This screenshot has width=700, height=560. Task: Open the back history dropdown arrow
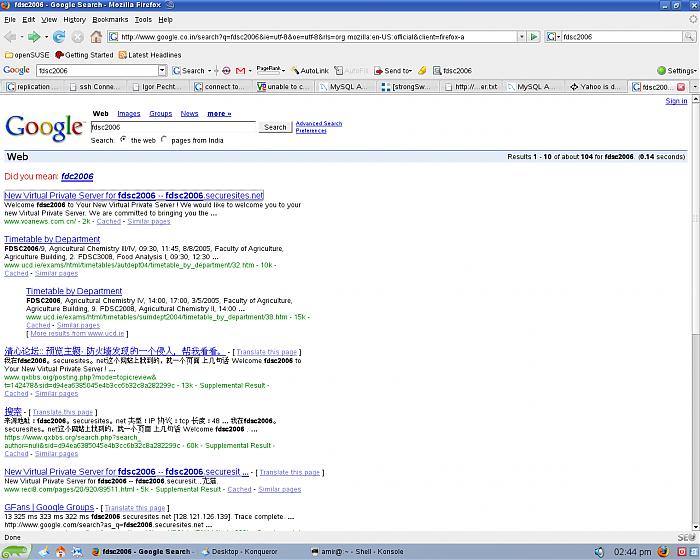point(21,37)
